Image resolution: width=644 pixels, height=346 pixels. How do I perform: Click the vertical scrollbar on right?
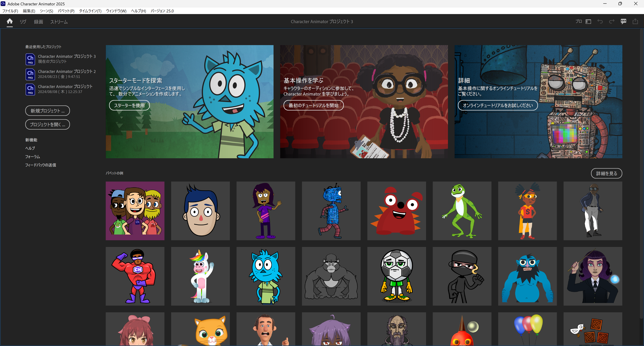pos(641,174)
